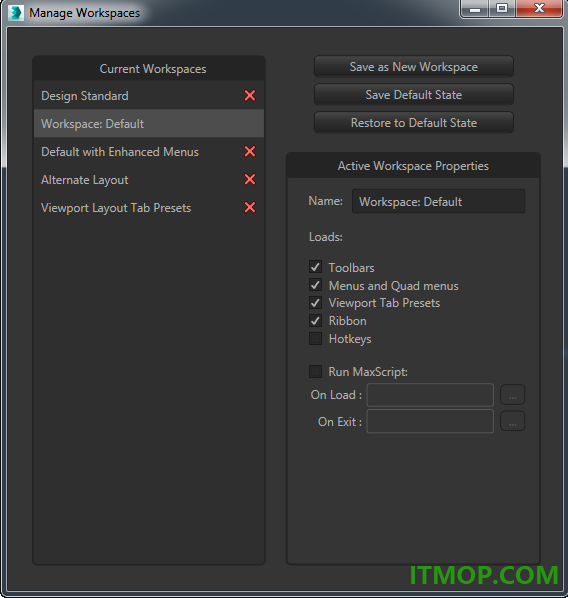Browse for On Exit script file
The height and width of the screenshot is (598, 568).
tap(513, 421)
